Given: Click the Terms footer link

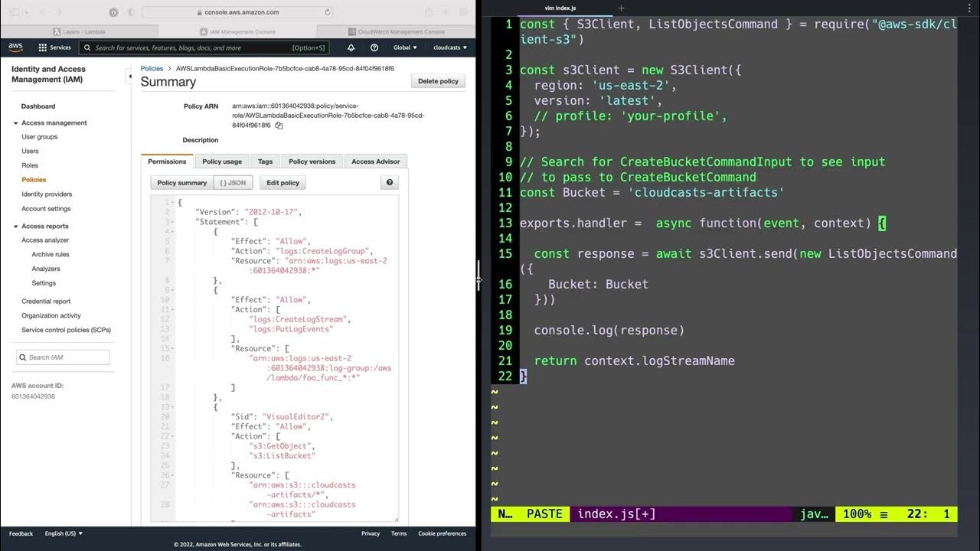Looking at the screenshot, I should (x=399, y=533).
